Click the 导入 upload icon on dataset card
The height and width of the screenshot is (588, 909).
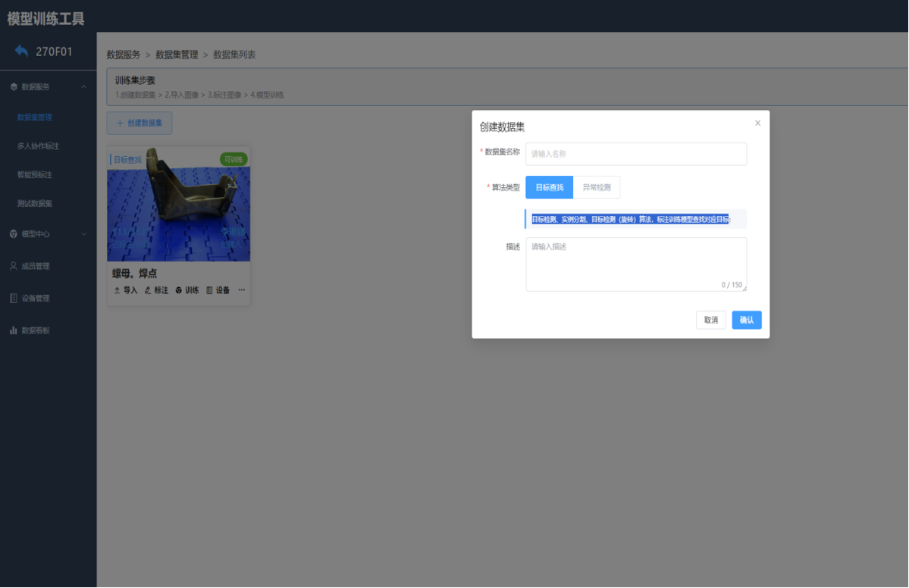117,290
